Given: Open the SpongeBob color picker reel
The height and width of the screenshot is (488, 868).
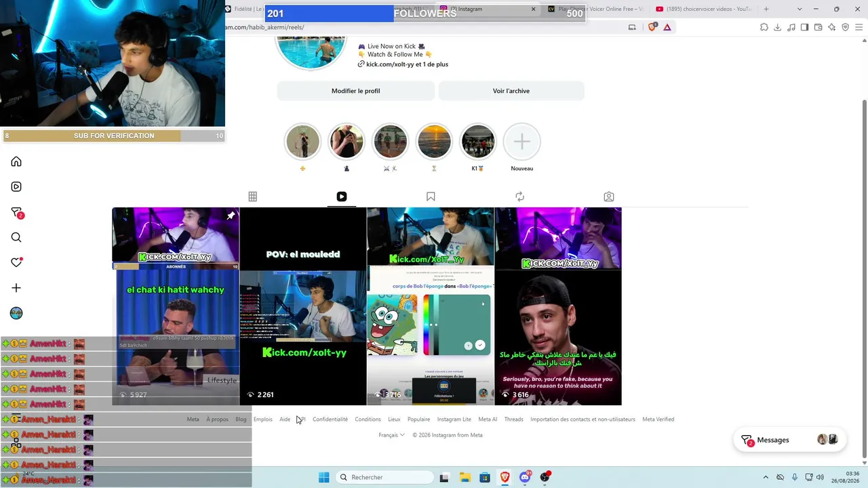Looking at the screenshot, I should pyautogui.click(x=431, y=306).
